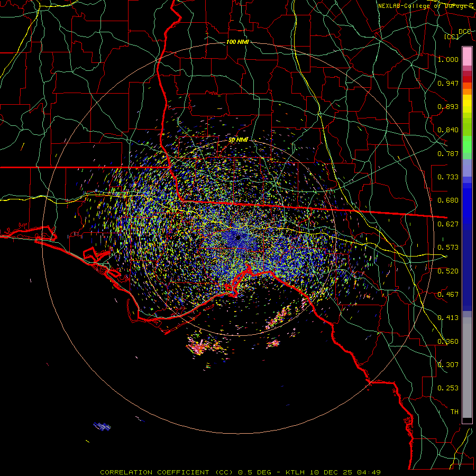Viewport: 476px width, 476px height.
Task: Click the 0.573 scale value
Action: pos(448,248)
